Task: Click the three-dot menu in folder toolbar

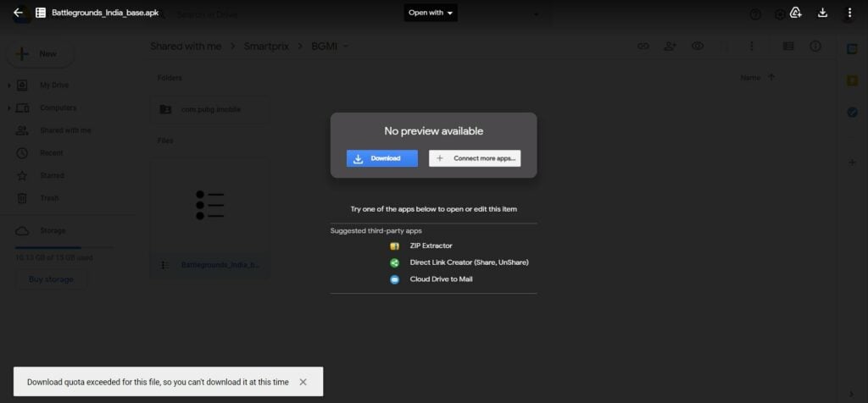Action: point(751,47)
